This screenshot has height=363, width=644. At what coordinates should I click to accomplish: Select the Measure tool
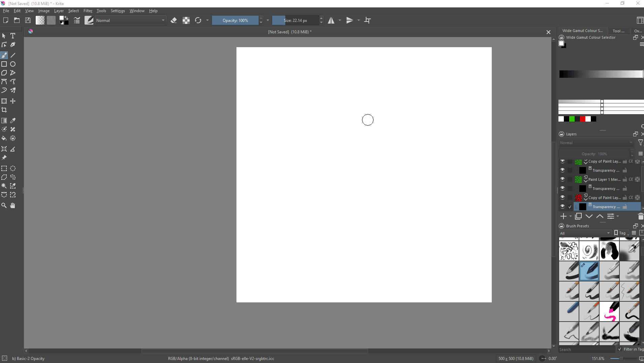point(13,149)
